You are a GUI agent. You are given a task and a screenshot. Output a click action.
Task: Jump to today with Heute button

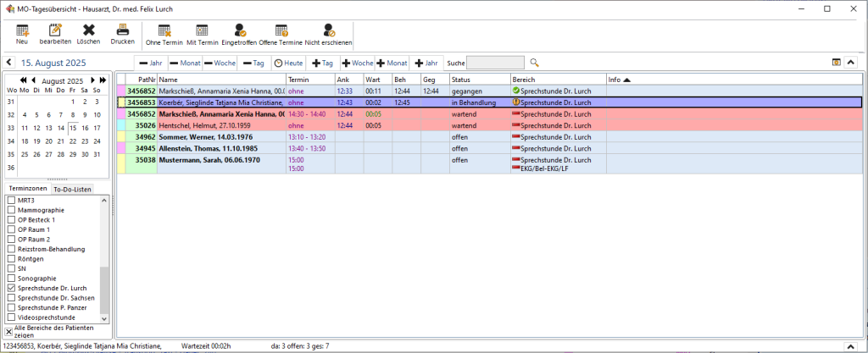(x=289, y=63)
